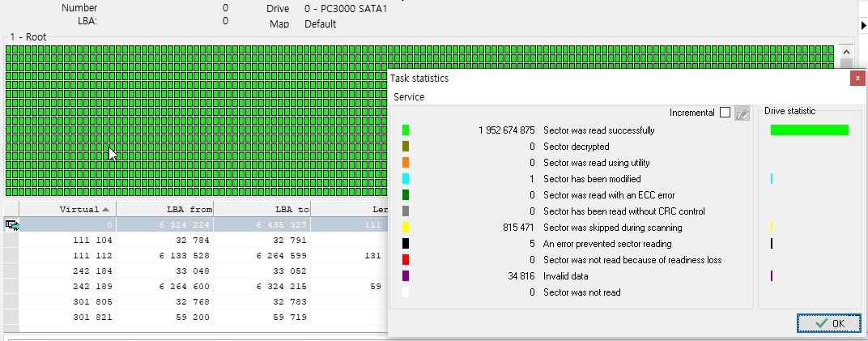Click the yellow 'skipped during scanning' swatch
This screenshot has width=868, height=341.
pyautogui.click(x=405, y=228)
